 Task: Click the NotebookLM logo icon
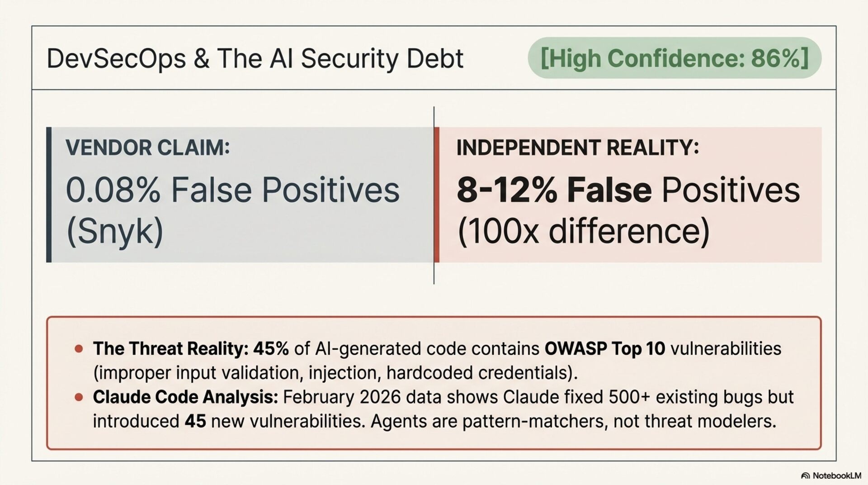(805, 475)
